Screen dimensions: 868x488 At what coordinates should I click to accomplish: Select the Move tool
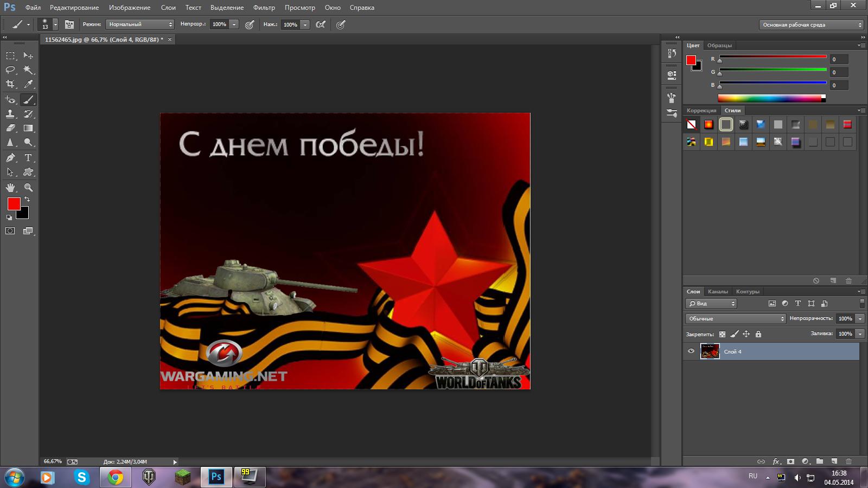28,55
